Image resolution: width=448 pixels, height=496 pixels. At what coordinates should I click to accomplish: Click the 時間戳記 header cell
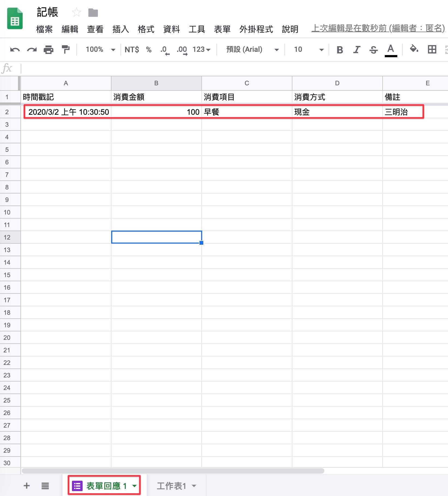coord(66,97)
